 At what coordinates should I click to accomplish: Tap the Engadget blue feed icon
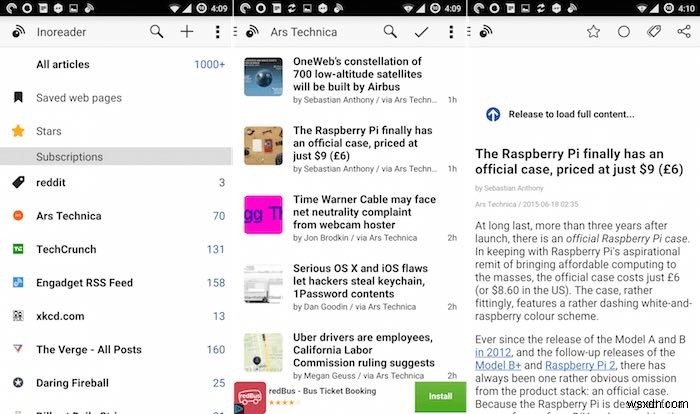pyautogui.click(x=18, y=282)
